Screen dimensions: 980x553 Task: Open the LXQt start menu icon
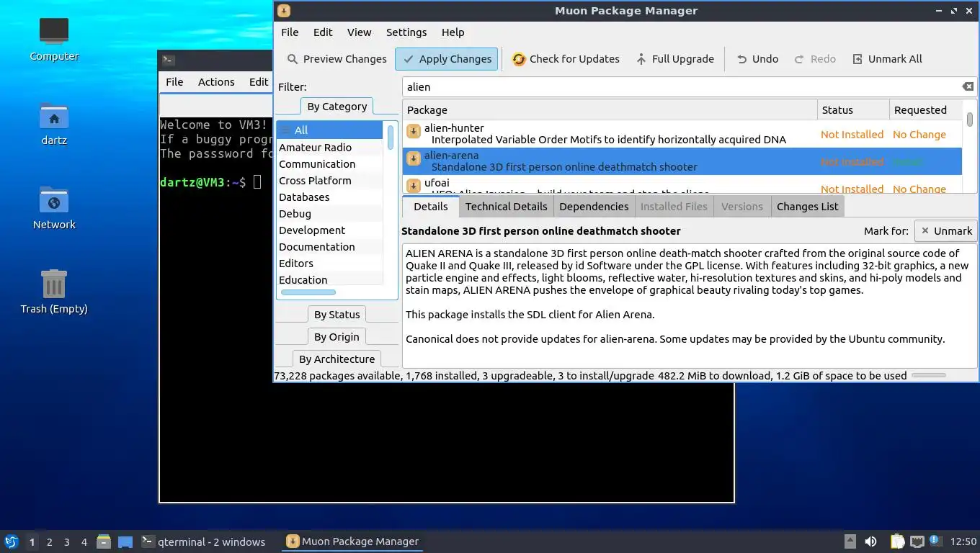pyautogui.click(x=12, y=541)
